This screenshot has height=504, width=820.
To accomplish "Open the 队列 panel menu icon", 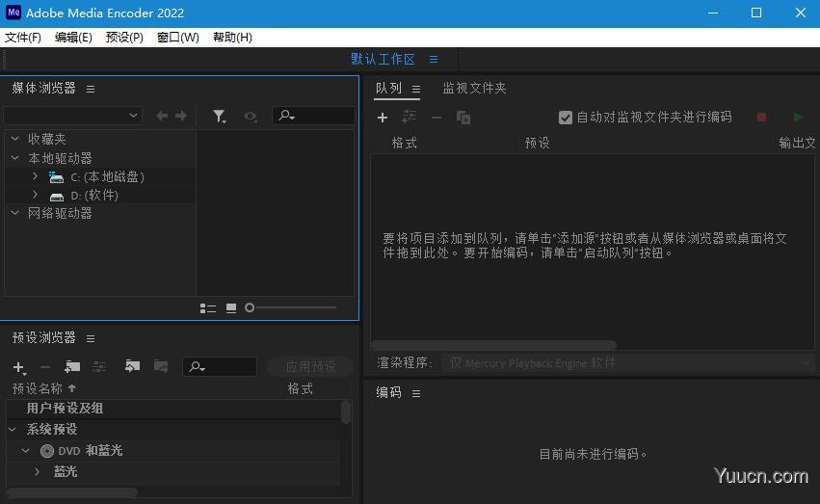I will tap(416, 90).
